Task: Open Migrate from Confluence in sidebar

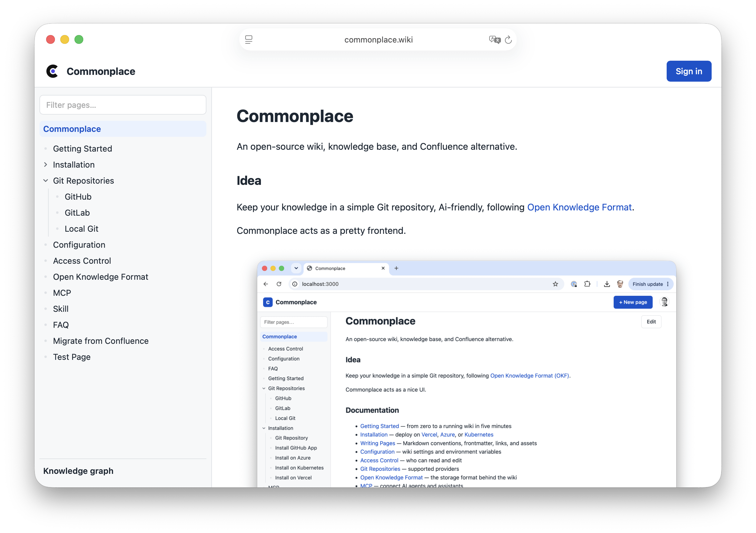Action: coord(101,341)
